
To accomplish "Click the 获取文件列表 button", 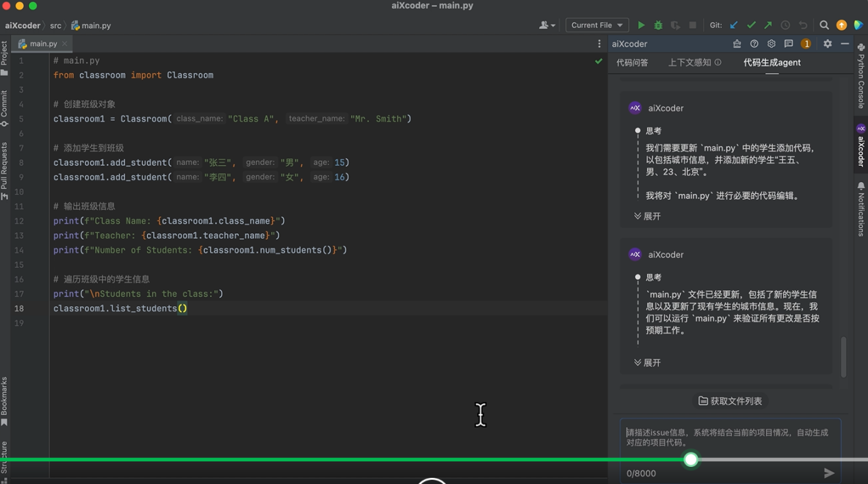I will click(x=730, y=401).
